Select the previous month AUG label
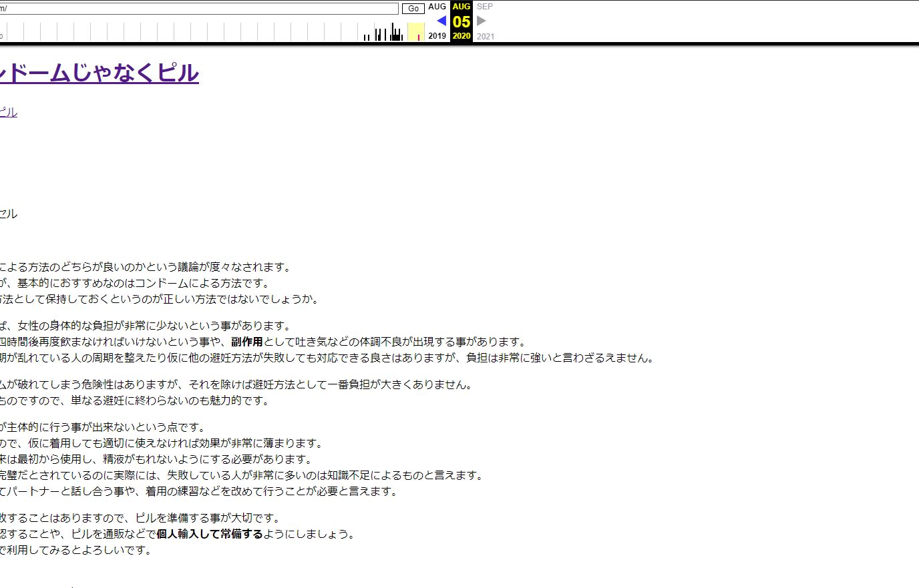This screenshot has height=588, width=919. pos(437,7)
